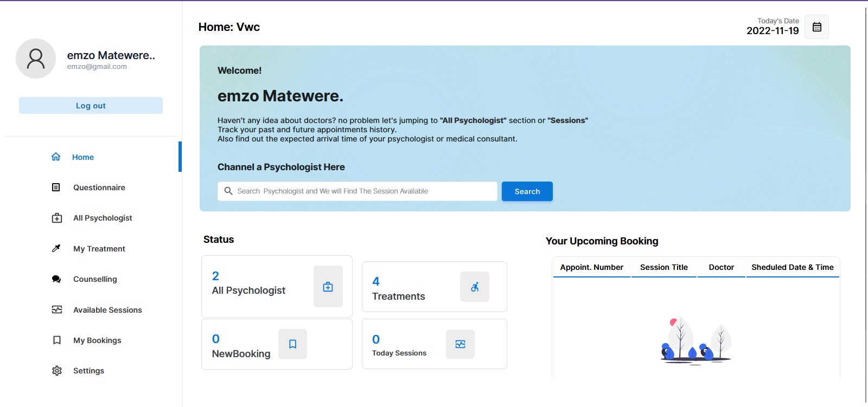Click the Settings gear icon in sidebar
The image size is (868, 407).
[x=57, y=371]
